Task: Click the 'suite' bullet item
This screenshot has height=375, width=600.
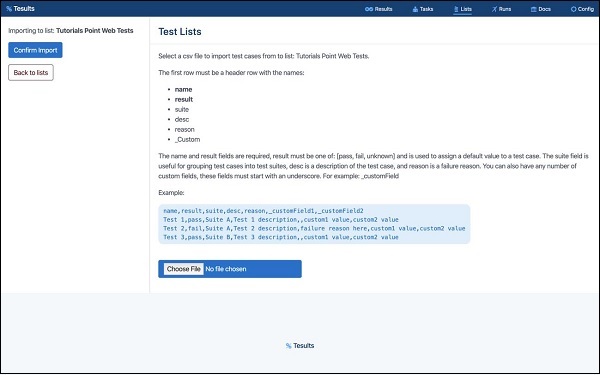Action: 182,109
